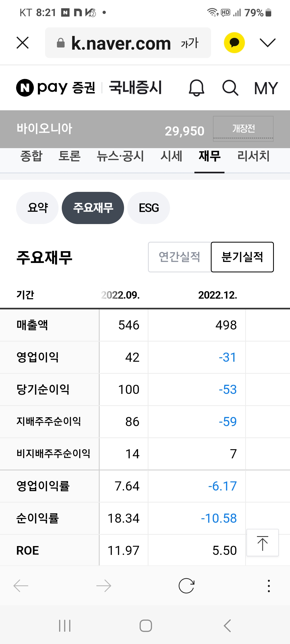This screenshot has width=290, height=644.
Task: Open the 리서치 tab
Action: 253,156
